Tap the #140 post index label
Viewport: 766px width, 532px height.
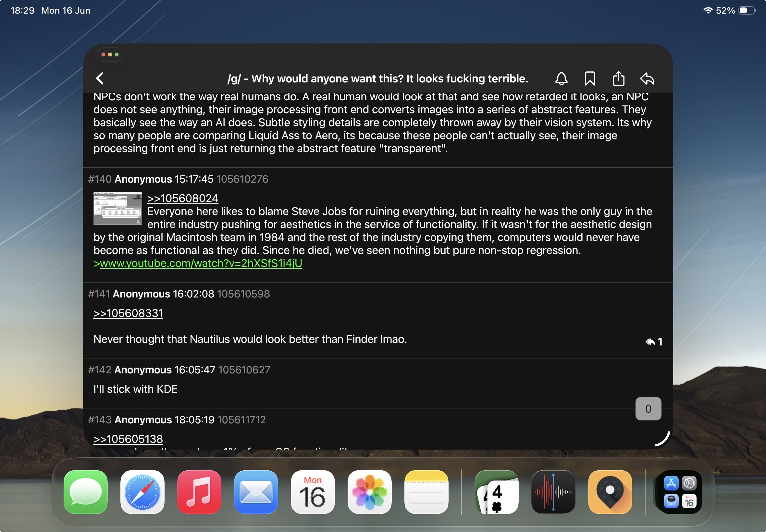(x=100, y=179)
